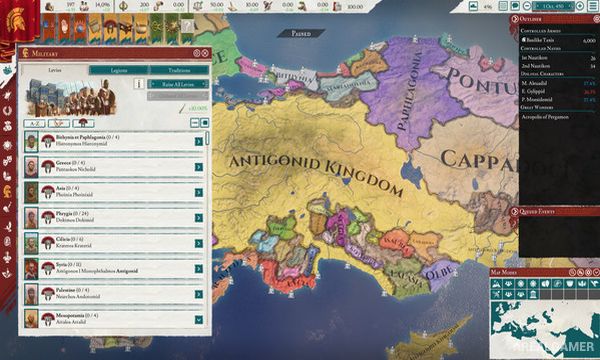Click Bithynia et Paphlagonia governor portrait
The height and width of the screenshot is (360, 600).
pos(31,141)
